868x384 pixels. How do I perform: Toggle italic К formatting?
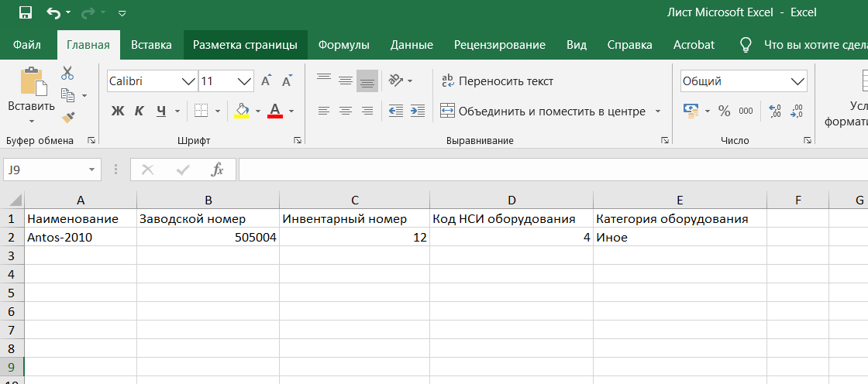pos(139,111)
